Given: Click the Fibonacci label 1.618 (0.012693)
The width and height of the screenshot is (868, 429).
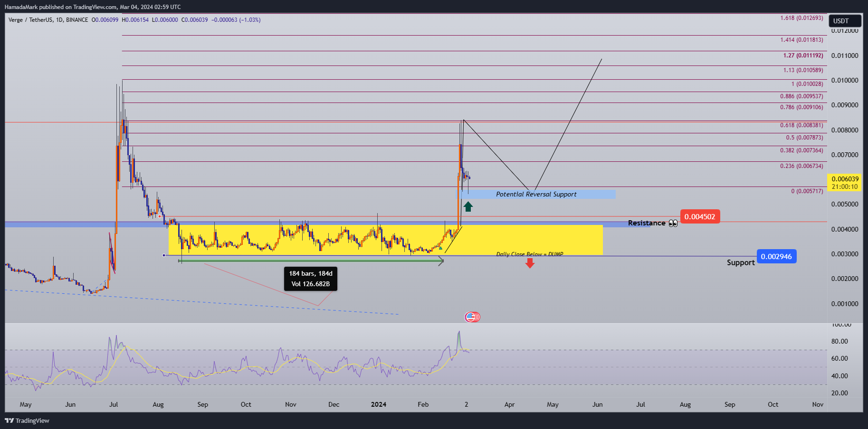Looking at the screenshot, I should (801, 18).
